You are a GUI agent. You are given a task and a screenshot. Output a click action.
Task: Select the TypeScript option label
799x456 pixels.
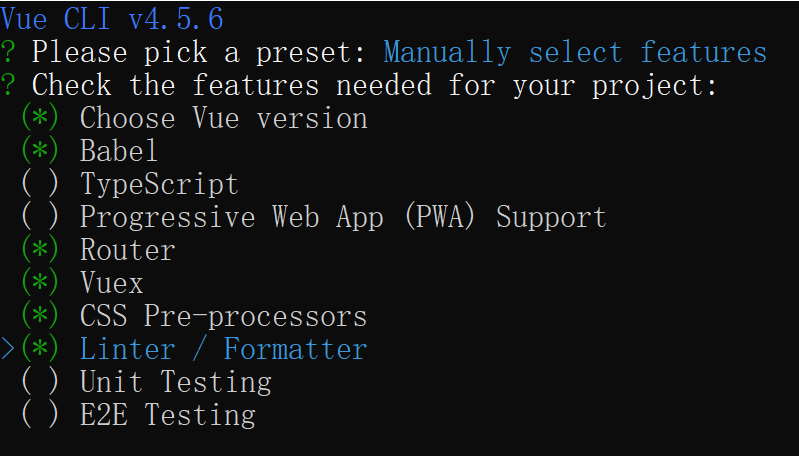pos(159,184)
